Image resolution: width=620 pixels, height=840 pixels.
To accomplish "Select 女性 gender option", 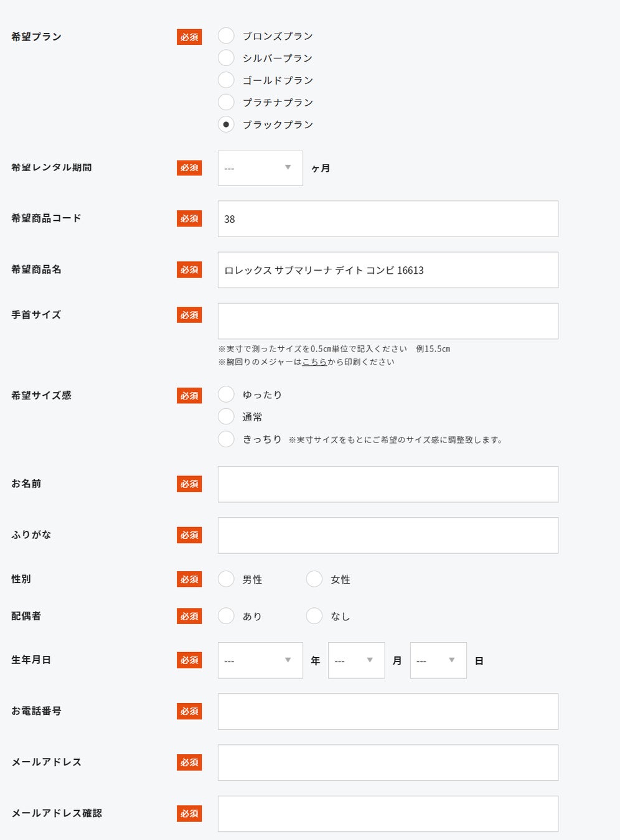I will (314, 579).
